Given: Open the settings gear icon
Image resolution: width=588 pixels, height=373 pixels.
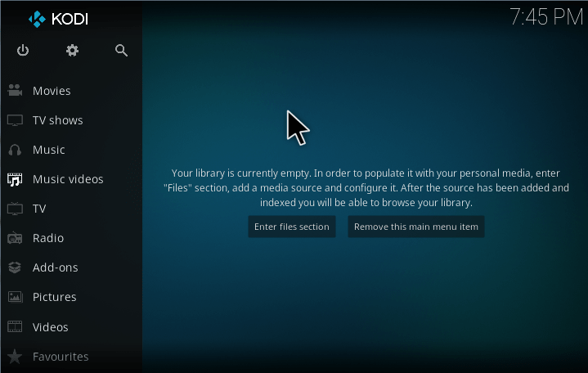Looking at the screenshot, I should (x=72, y=50).
